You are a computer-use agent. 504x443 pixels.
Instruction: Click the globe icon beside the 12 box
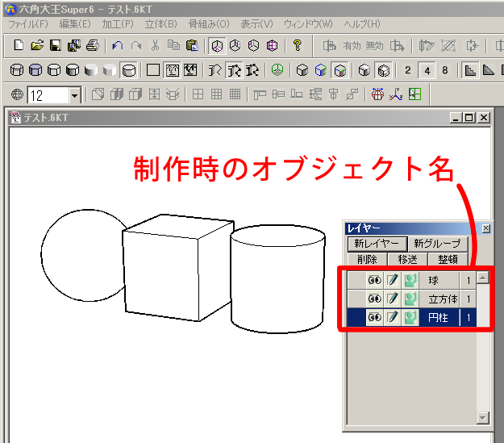point(17,95)
